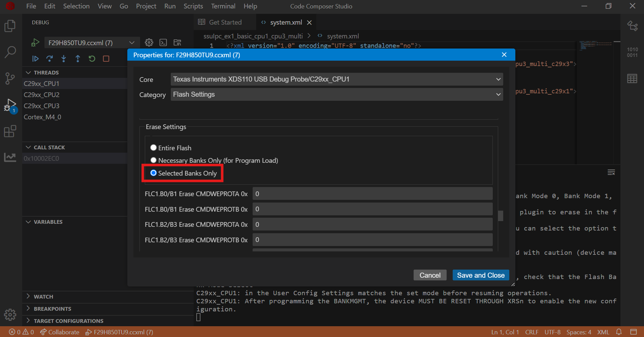The image size is (644, 337).
Task: Open debug console via the terminal icon
Action: tap(163, 42)
